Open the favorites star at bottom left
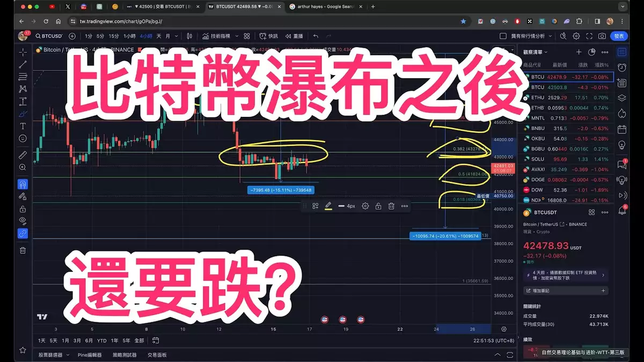Screen dimensions: 644x362 click(23, 350)
